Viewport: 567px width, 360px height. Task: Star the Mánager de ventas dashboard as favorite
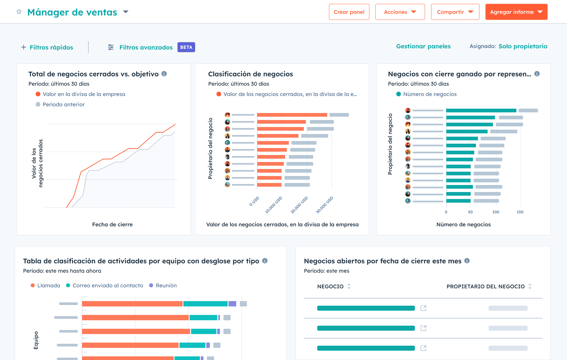[19, 12]
